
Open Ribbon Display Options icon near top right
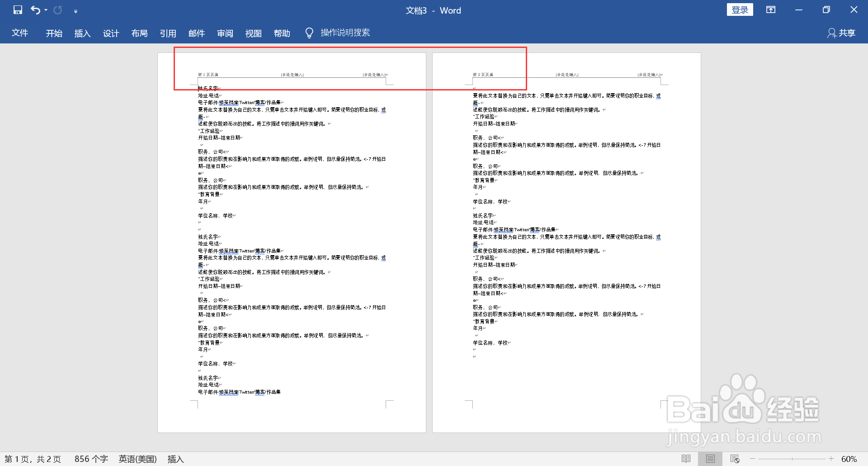(771, 10)
